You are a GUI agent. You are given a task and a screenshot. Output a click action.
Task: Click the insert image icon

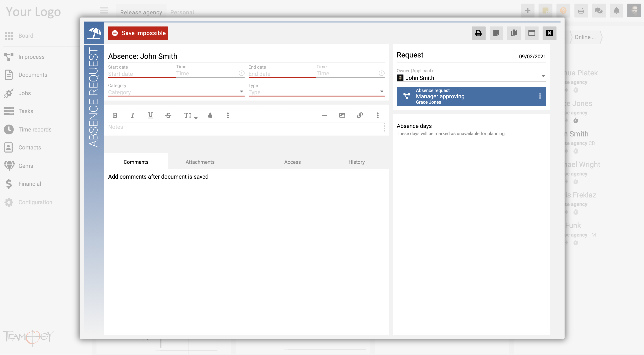point(343,115)
